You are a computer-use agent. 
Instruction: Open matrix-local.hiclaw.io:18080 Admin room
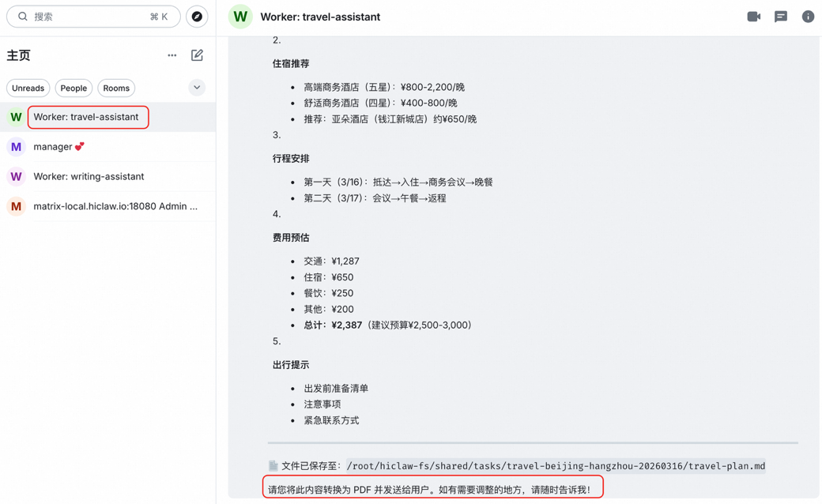coord(108,206)
